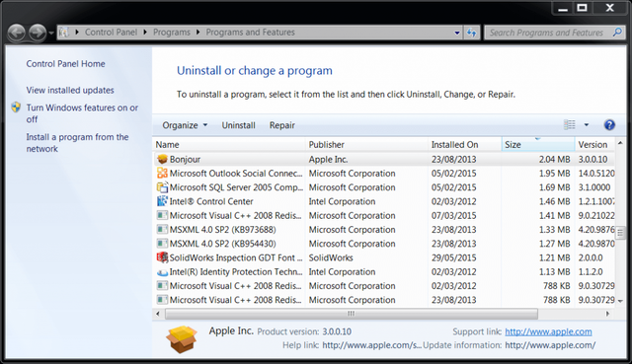
Task: Click SolidWorks Inspection GDT Font icon
Action: click(x=162, y=257)
